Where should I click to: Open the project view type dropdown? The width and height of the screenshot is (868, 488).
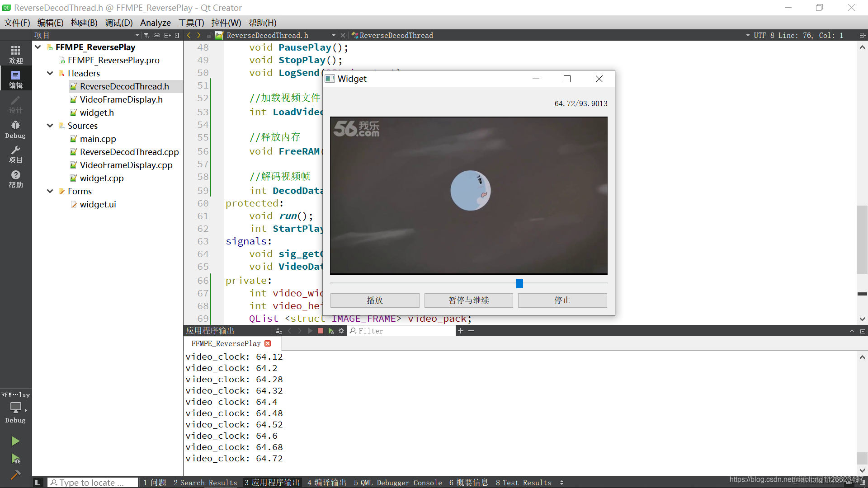pyautogui.click(x=137, y=35)
